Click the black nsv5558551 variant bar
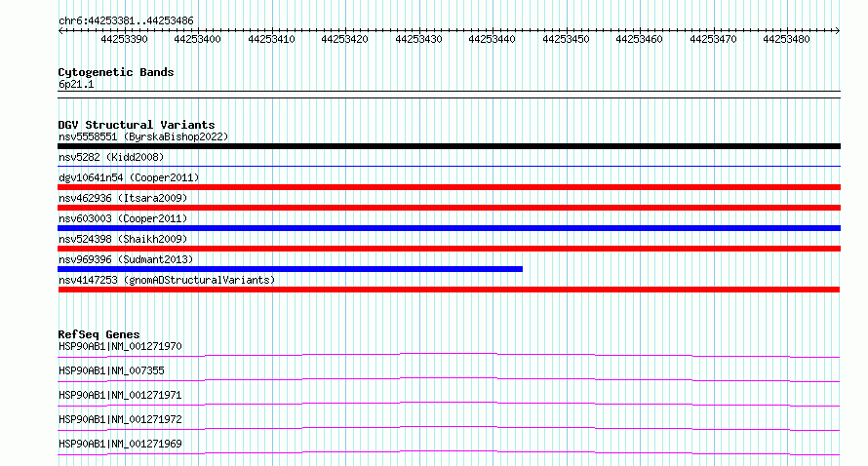Viewport: 868px width, 466px height. pos(449,146)
